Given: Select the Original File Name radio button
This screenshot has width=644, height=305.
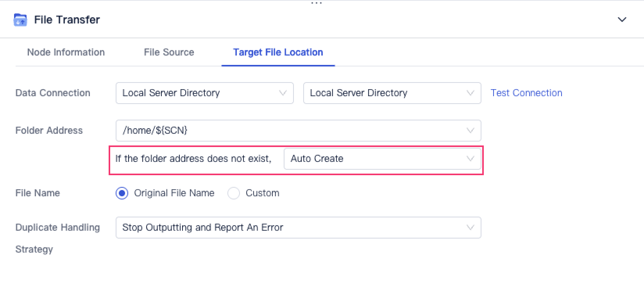Looking at the screenshot, I should [x=122, y=193].
